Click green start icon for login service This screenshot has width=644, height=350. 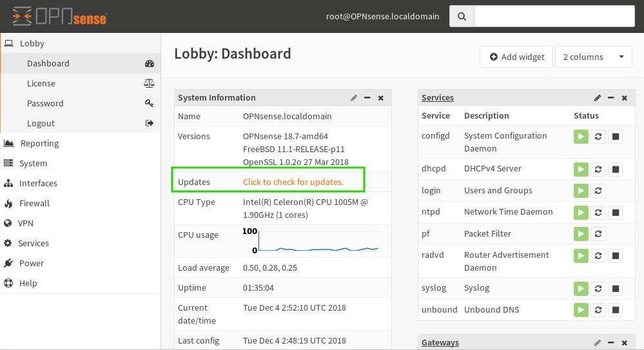581,191
